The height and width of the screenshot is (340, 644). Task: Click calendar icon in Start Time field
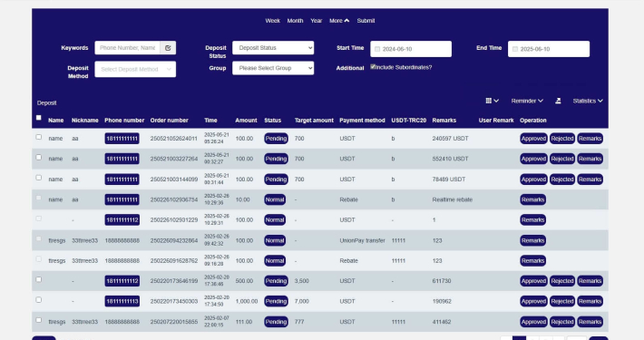click(377, 49)
